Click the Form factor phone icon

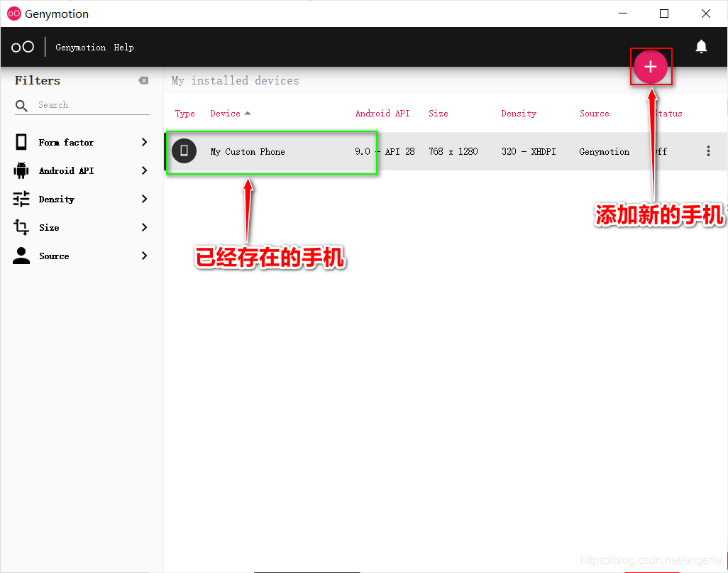[x=21, y=142]
